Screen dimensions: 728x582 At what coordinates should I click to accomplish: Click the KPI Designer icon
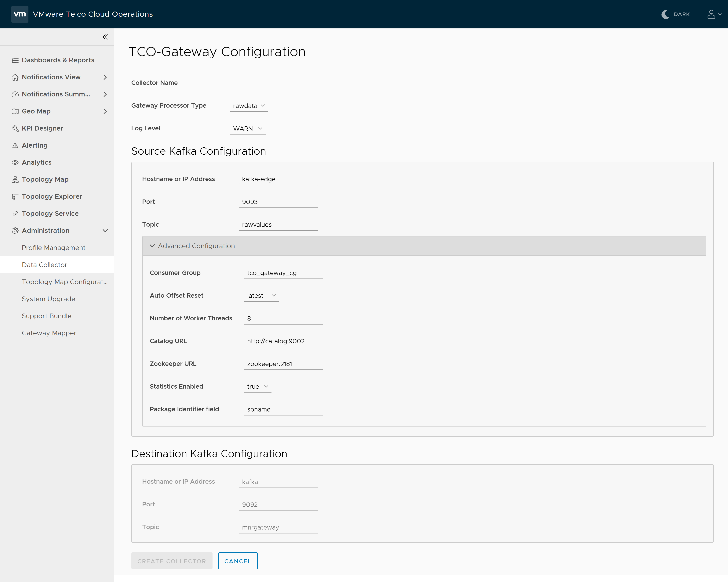[x=15, y=128]
